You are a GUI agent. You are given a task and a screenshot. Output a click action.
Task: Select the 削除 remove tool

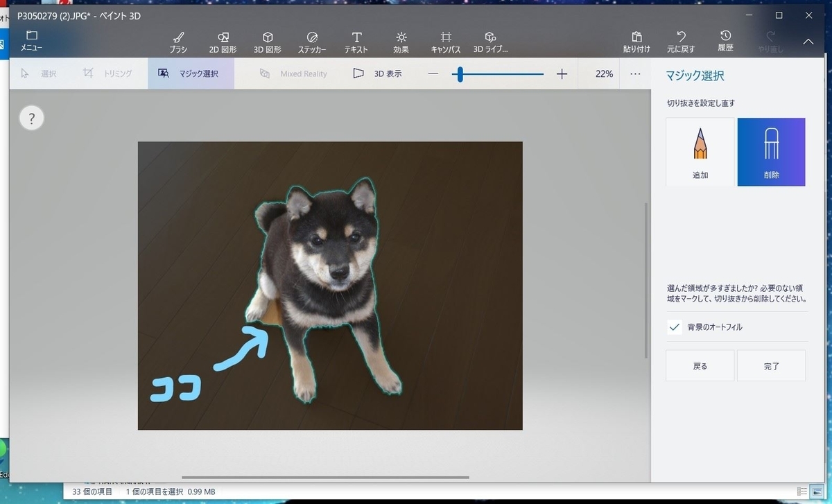pos(771,152)
